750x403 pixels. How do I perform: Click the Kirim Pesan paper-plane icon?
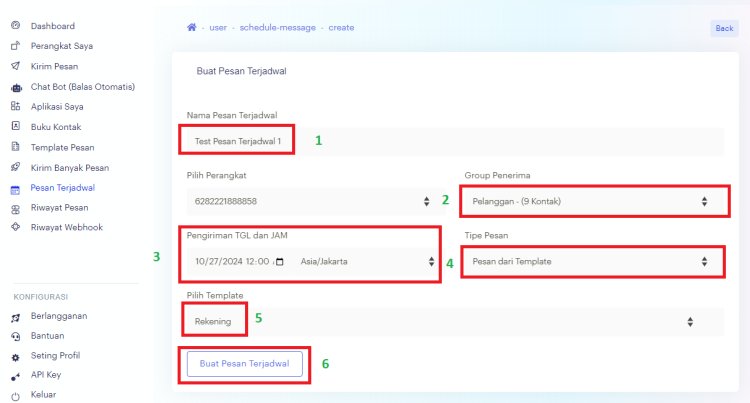(15, 66)
